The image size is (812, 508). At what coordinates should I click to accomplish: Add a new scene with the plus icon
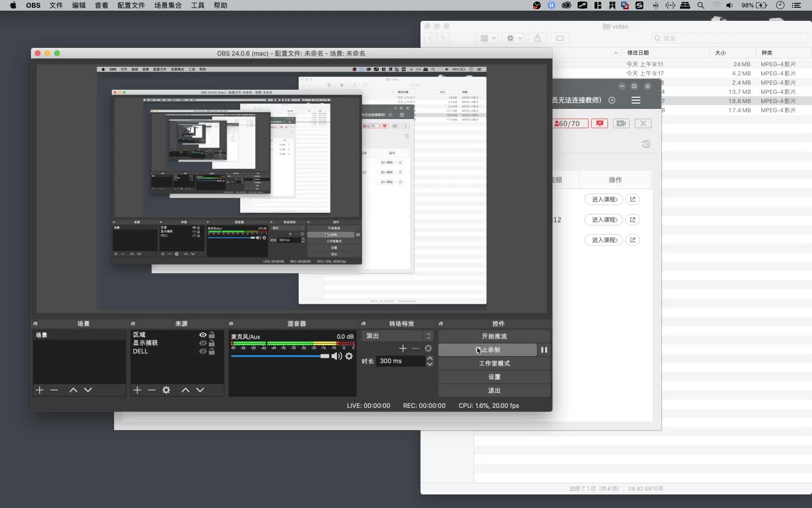tap(40, 390)
